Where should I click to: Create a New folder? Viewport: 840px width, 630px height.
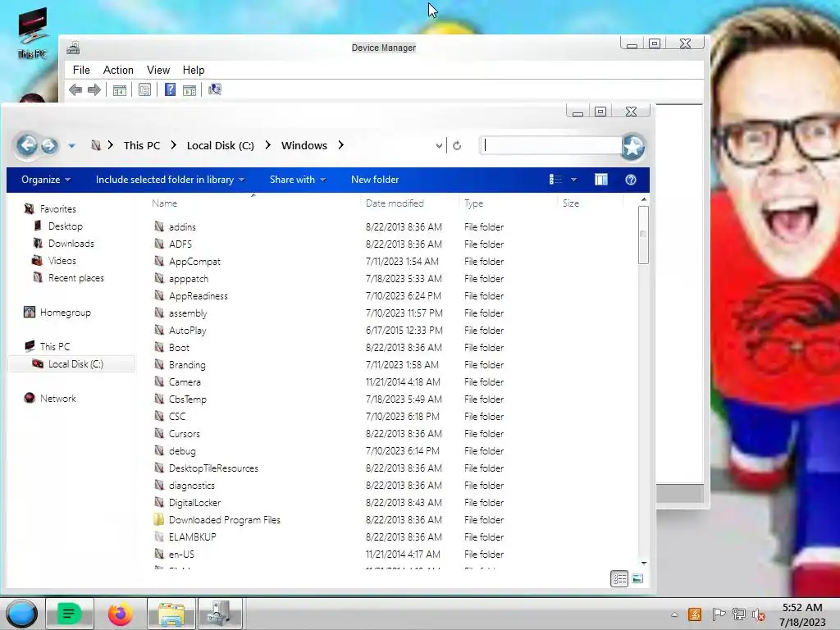coord(374,180)
